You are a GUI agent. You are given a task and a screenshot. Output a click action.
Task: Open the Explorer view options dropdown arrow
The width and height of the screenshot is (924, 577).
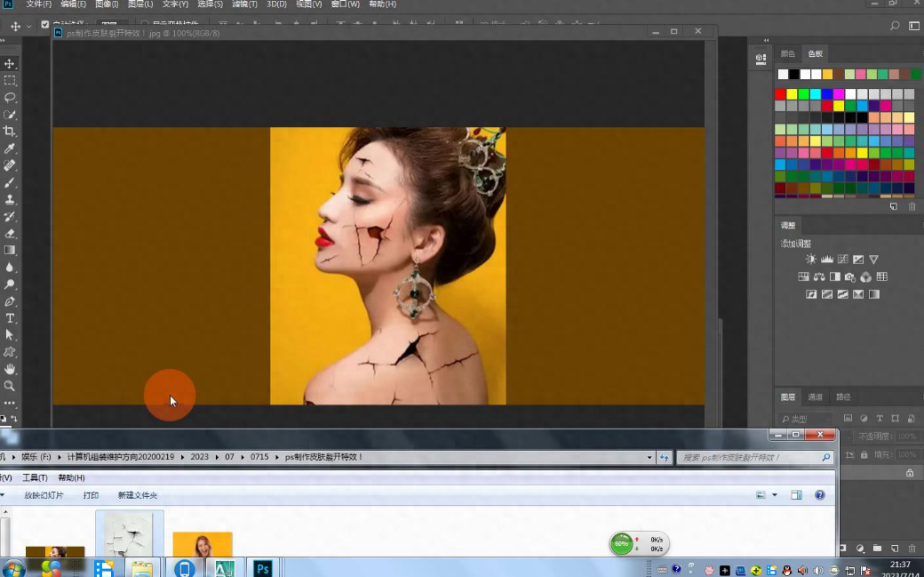(775, 495)
